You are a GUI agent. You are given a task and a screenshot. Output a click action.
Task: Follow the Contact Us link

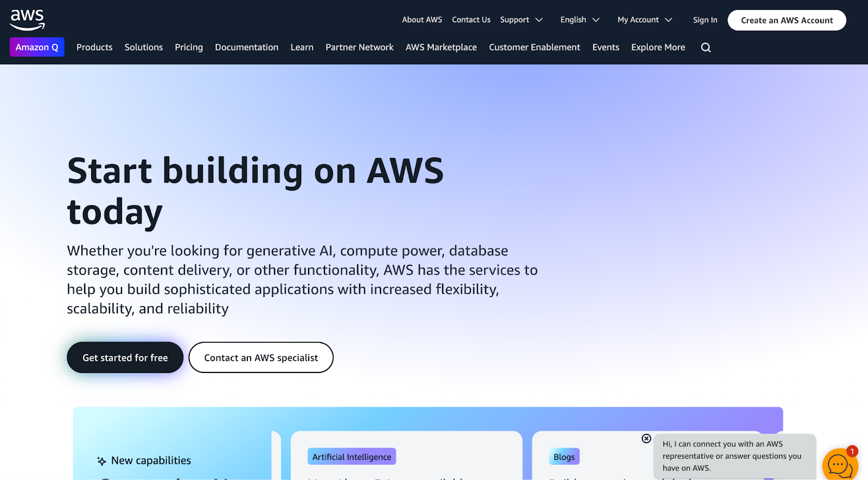[471, 20]
